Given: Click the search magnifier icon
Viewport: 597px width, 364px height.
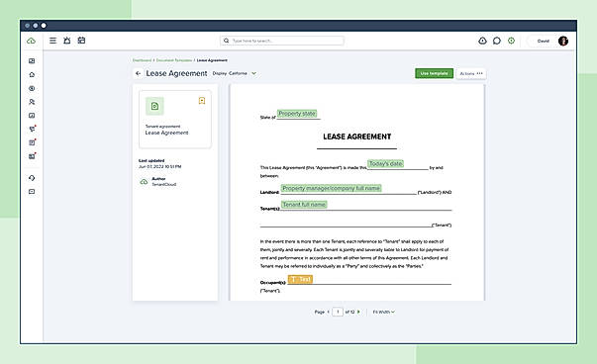Looking at the screenshot, I should point(226,41).
